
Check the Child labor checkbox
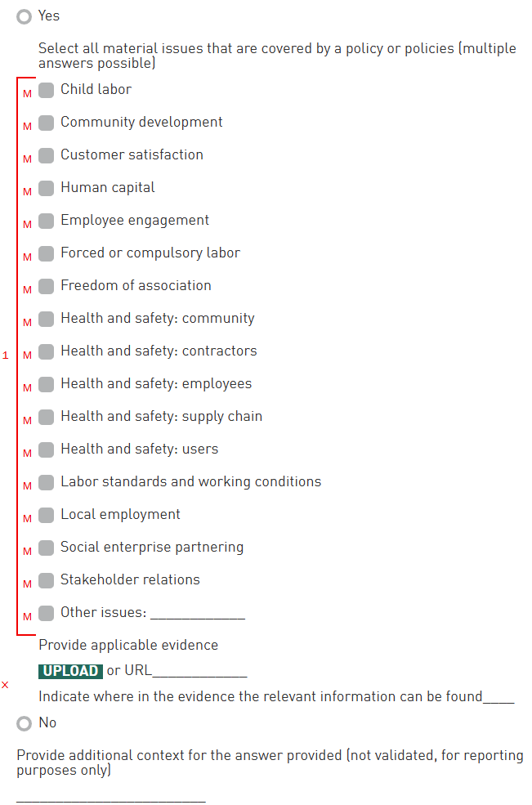point(47,90)
